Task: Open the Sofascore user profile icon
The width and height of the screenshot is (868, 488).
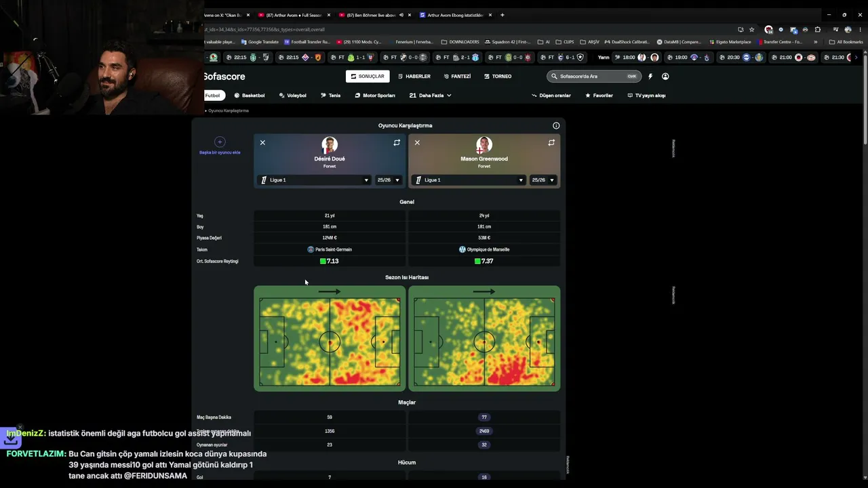Action: 665,76
